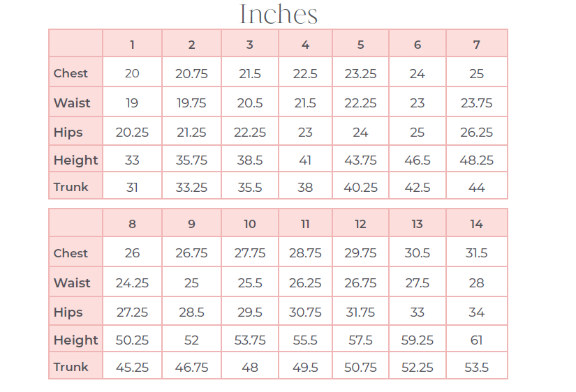Click the Inches title heading
Image resolution: width=576 pixels, height=392 pixels.
pos(279,15)
